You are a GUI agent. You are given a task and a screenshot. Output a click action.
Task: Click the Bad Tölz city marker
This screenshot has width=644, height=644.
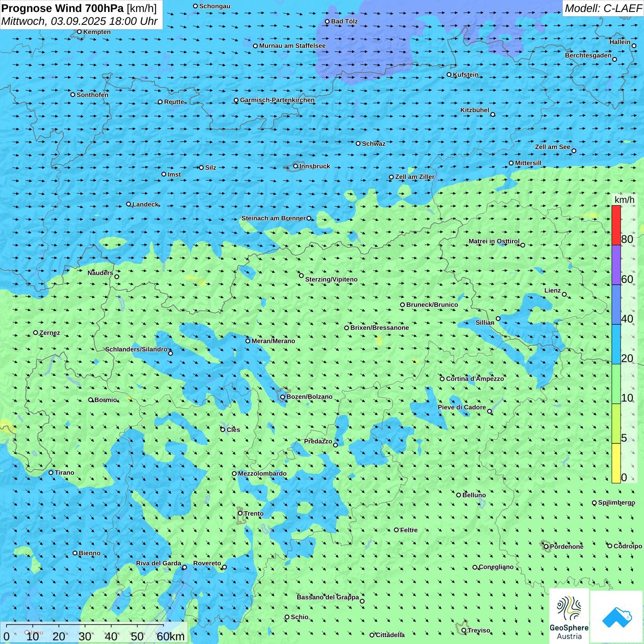pyautogui.click(x=328, y=22)
